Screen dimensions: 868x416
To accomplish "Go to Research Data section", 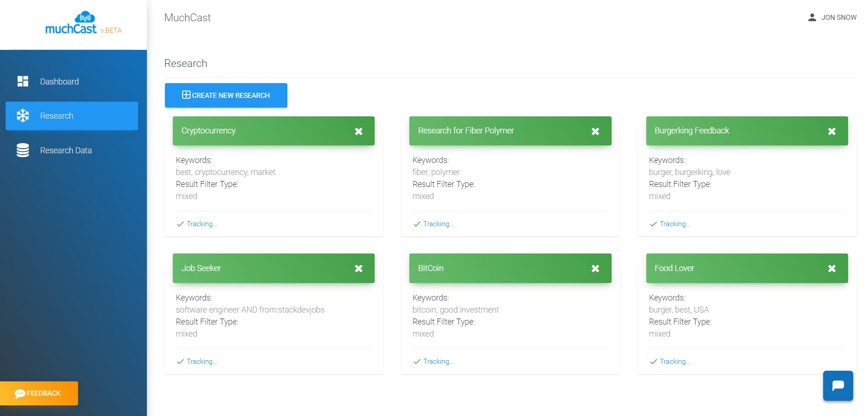I will pyautogui.click(x=66, y=151).
